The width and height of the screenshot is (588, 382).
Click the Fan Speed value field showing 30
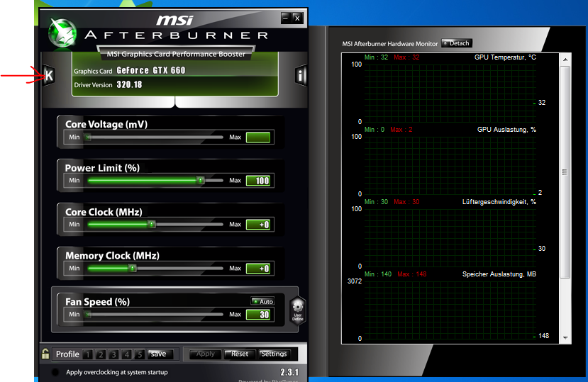click(258, 315)
